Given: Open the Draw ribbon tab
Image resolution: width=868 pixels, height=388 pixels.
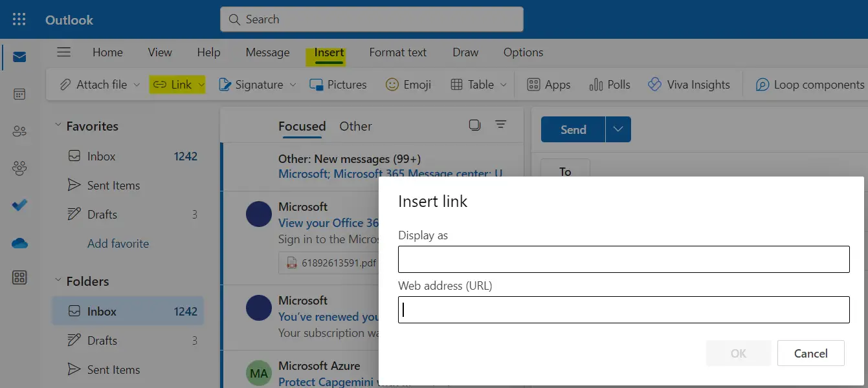Looking at the screenshot, I should 465,52.
